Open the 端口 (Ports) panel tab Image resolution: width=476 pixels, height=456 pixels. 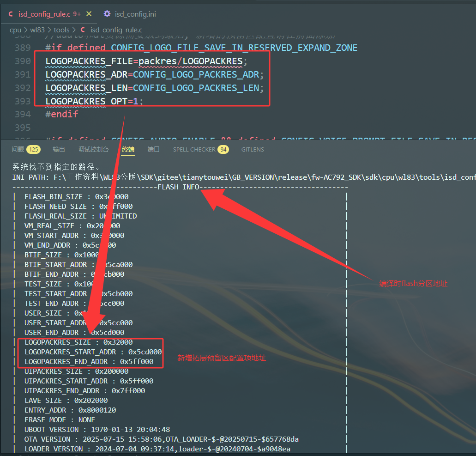[153, 149]
